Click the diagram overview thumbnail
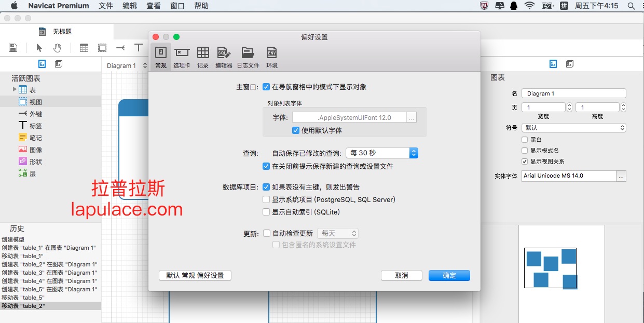Image resolution: width=644 pixels, height=323 pixels. pos(561,273)
